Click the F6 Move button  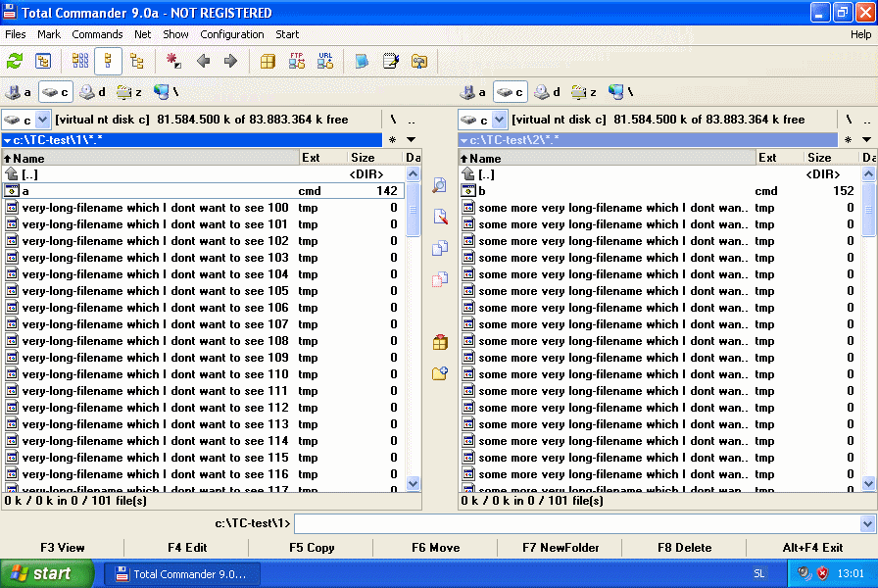[436, 548]
